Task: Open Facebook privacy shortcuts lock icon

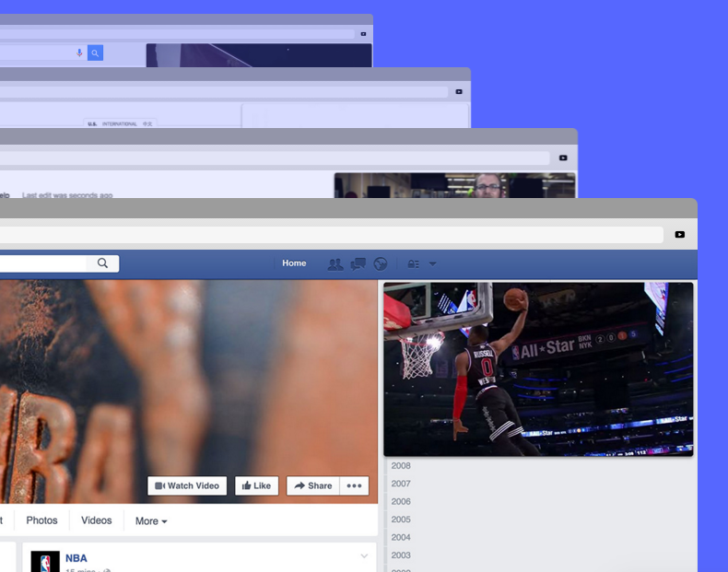Action: (x=413, y=264)
